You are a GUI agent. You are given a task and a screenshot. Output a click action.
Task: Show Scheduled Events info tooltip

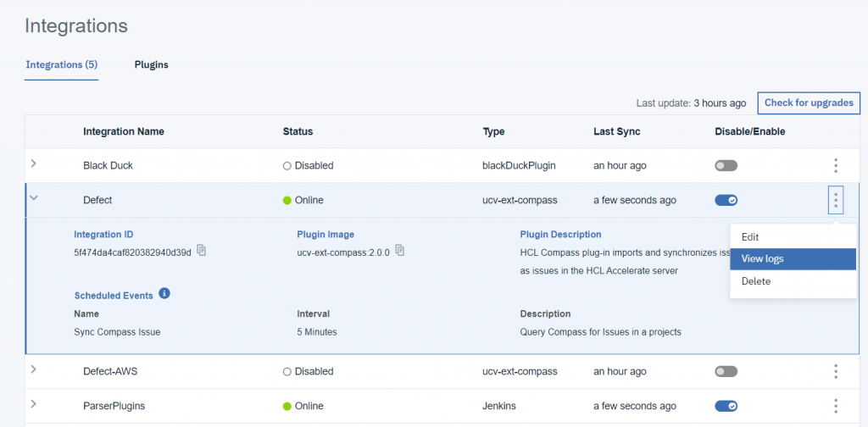tap(164, 294)
